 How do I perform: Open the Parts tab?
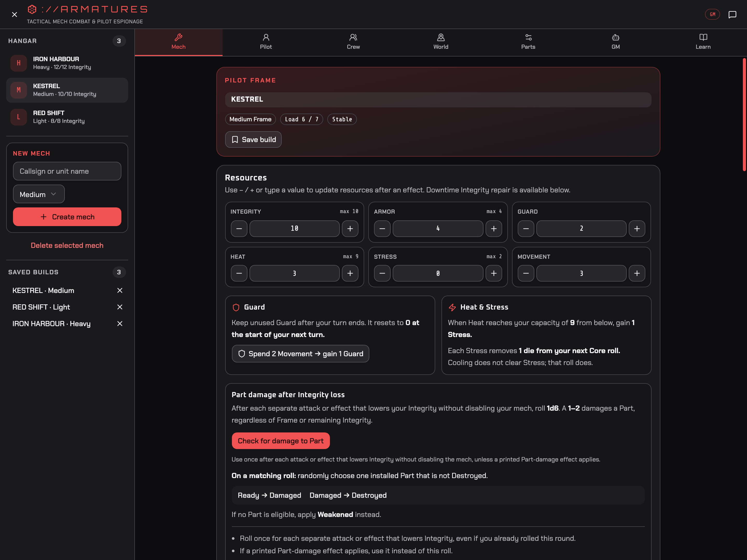click(x=528, y=42)
